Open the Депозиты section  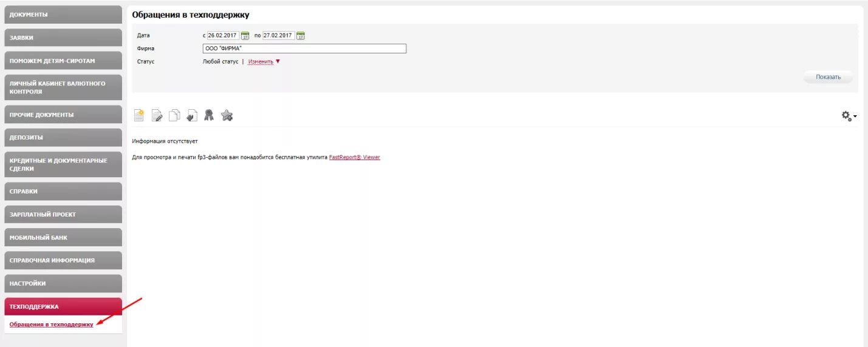[63, 137]
